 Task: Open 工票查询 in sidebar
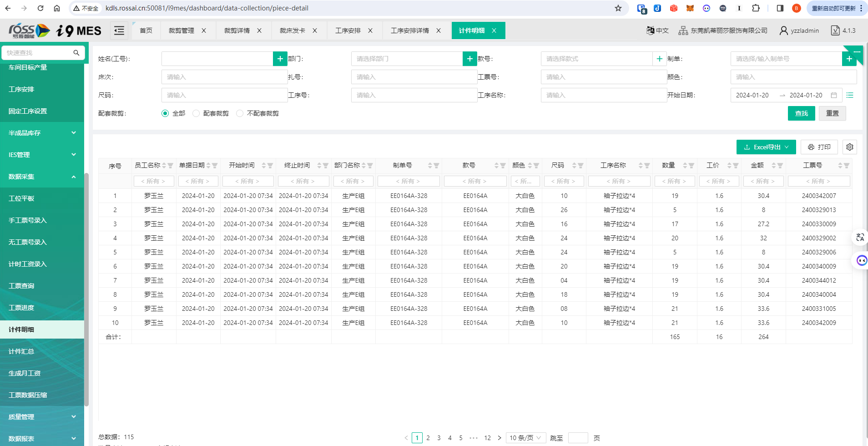point(42,286)
